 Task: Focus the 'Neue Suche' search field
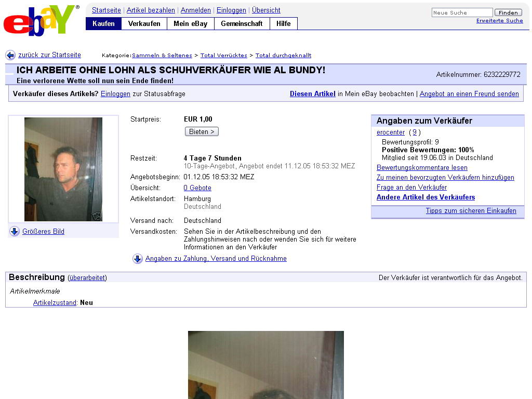(462, 12)
